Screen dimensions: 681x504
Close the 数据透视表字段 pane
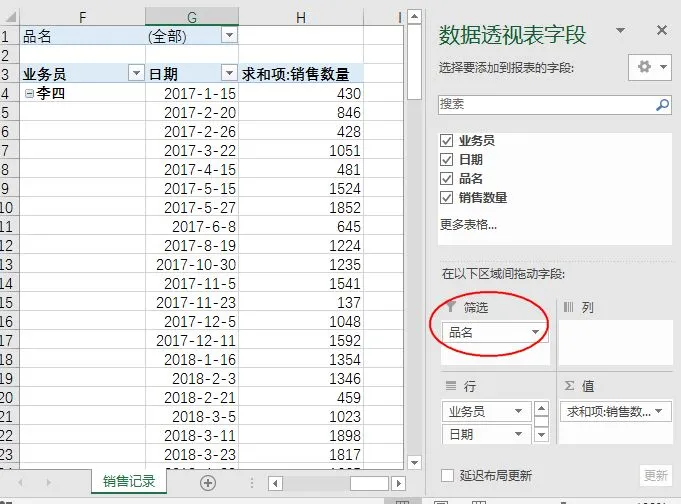pos(662,30)
